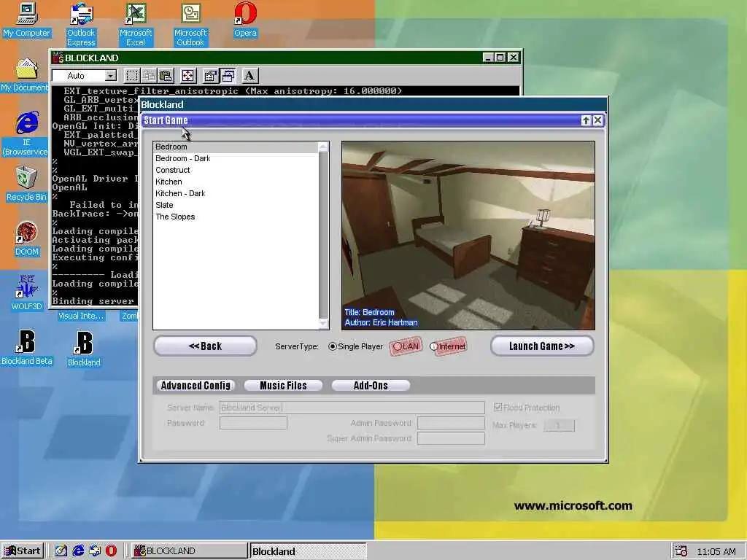
Task: Click Super Admin Password field
Action: click(x=451, y=438)
